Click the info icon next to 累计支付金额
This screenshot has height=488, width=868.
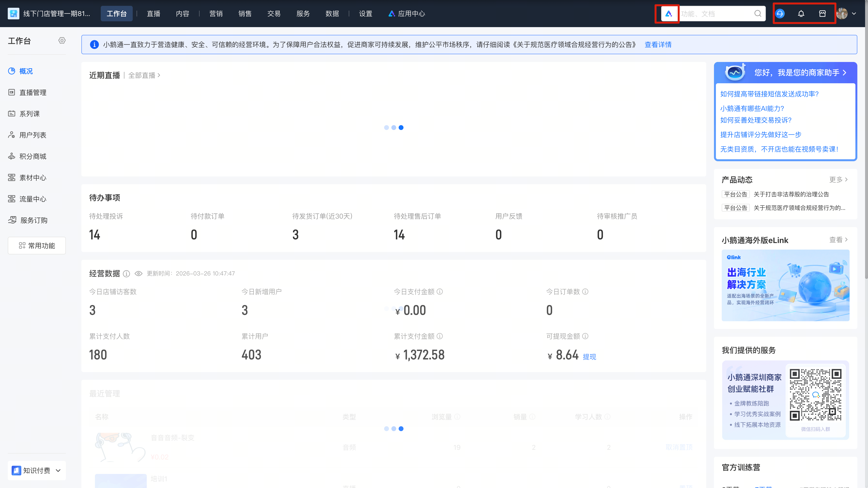tap(440, 336)
